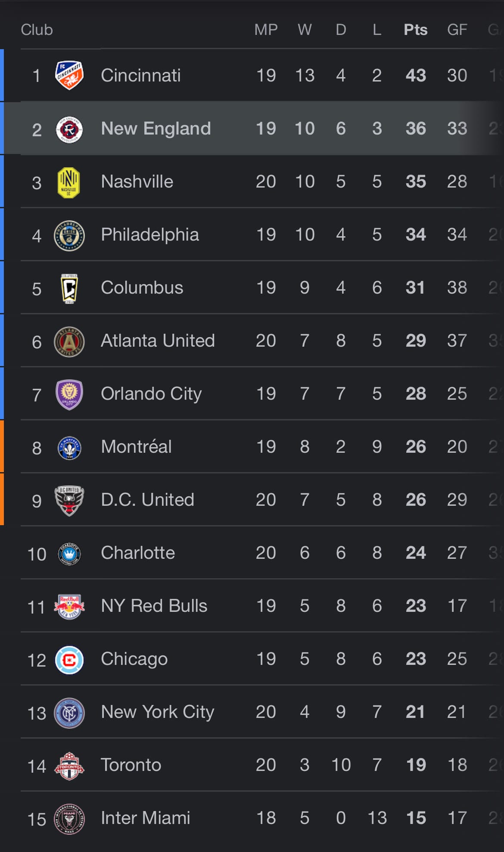
Task: Select the Nashville SC yellow badge
Action: click(68, 182)
